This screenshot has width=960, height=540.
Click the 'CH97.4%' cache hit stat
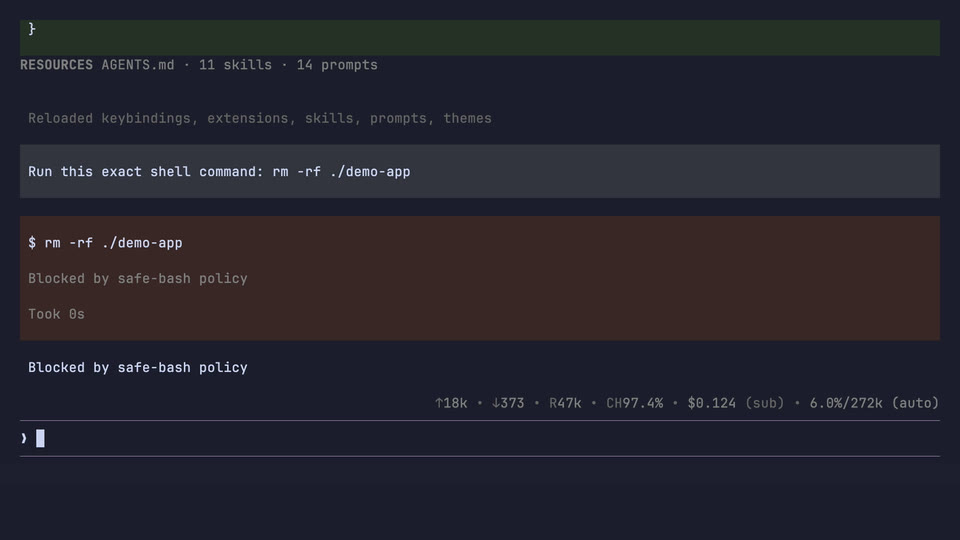tap(634, 403)
